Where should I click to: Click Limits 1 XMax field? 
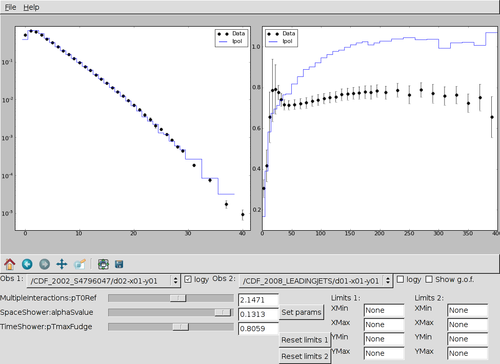pyautogui.click(x=384, y=325)
